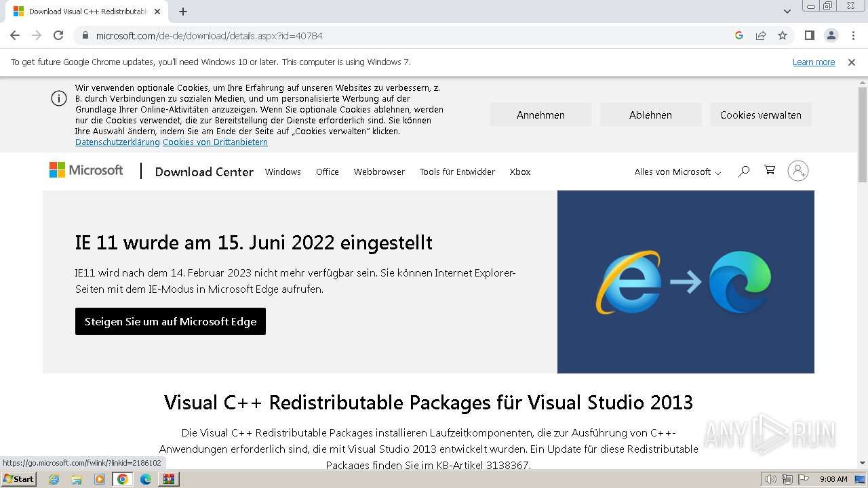Open the shopping cart icon

click(770, 170)
